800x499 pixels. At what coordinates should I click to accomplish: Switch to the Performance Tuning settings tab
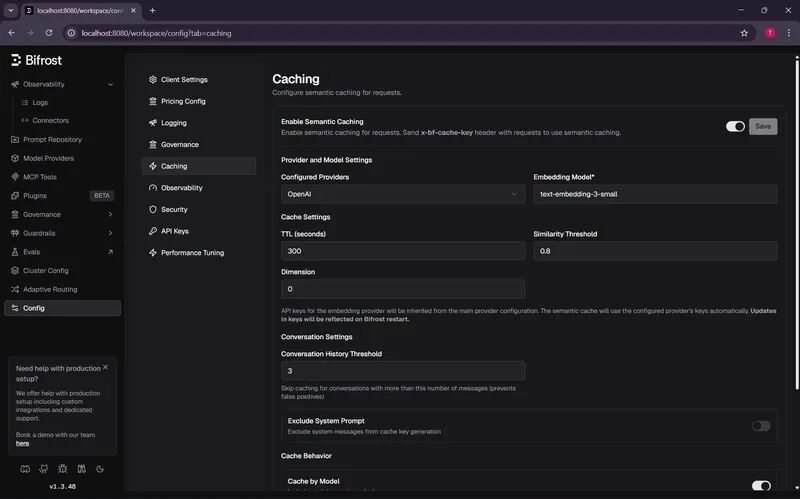click(x=192, y=253)
